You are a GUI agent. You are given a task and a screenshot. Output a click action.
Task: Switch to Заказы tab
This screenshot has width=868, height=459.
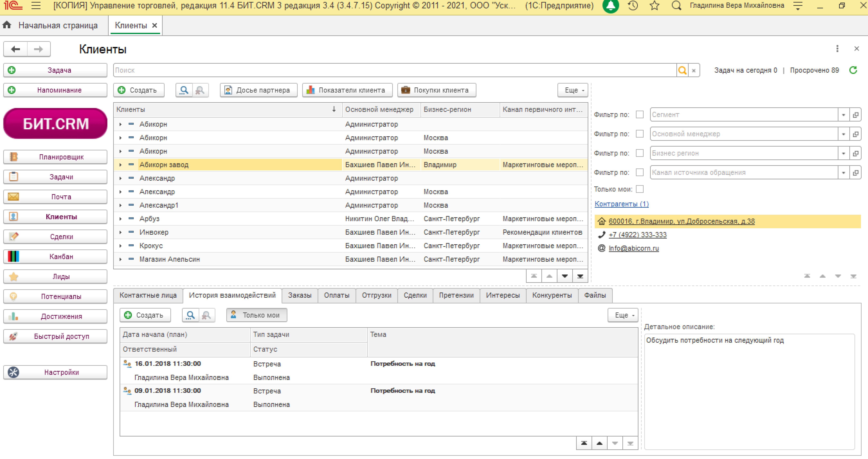click(300, 295)
